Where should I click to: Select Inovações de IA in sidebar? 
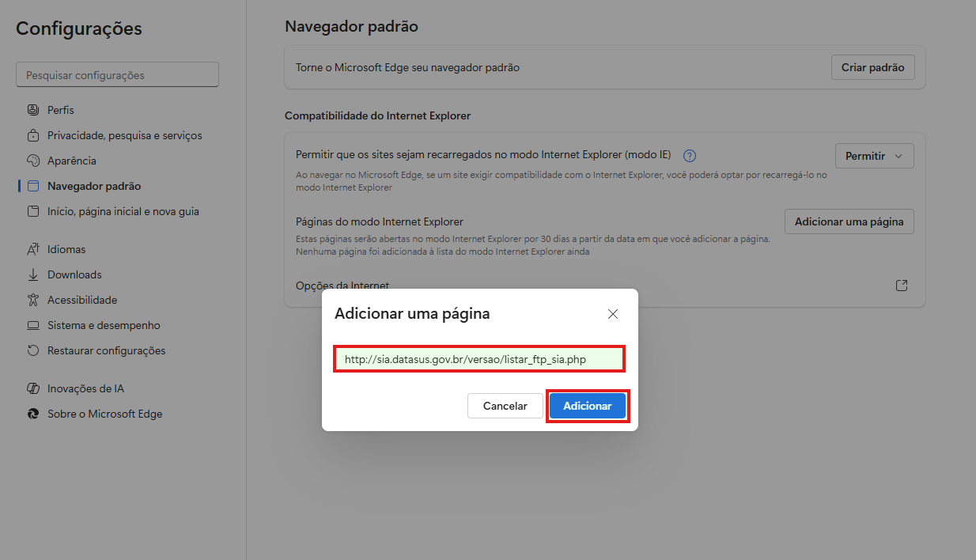[x=85, y=388]
